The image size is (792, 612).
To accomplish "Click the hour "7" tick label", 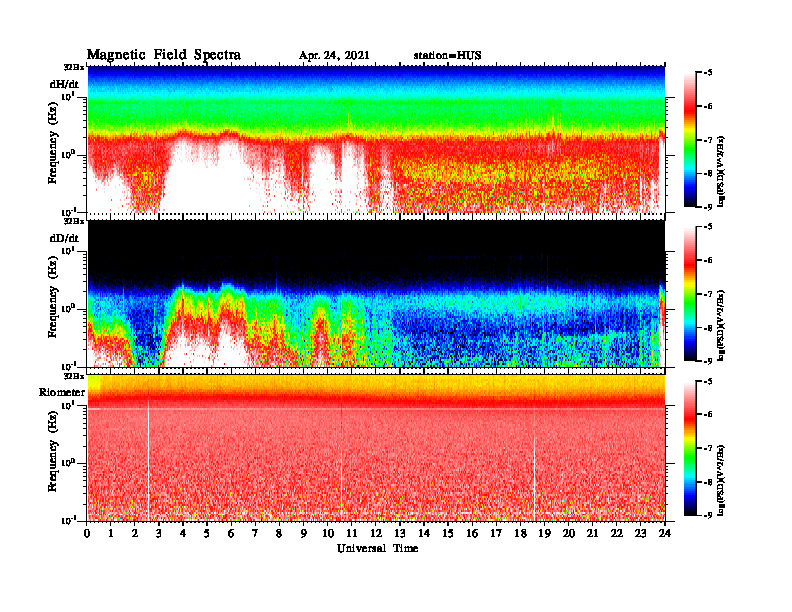I will point(256,533).
